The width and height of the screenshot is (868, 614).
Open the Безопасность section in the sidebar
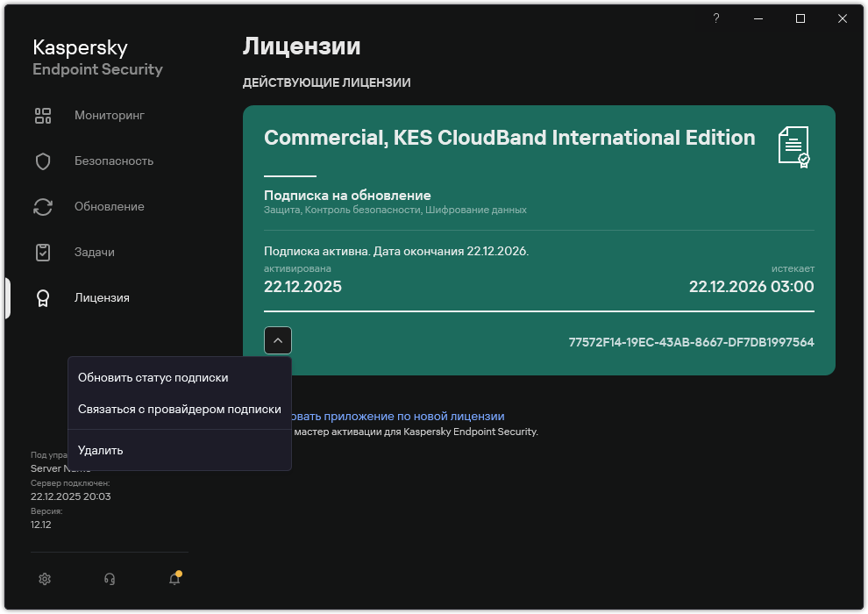tap(112, 161)
